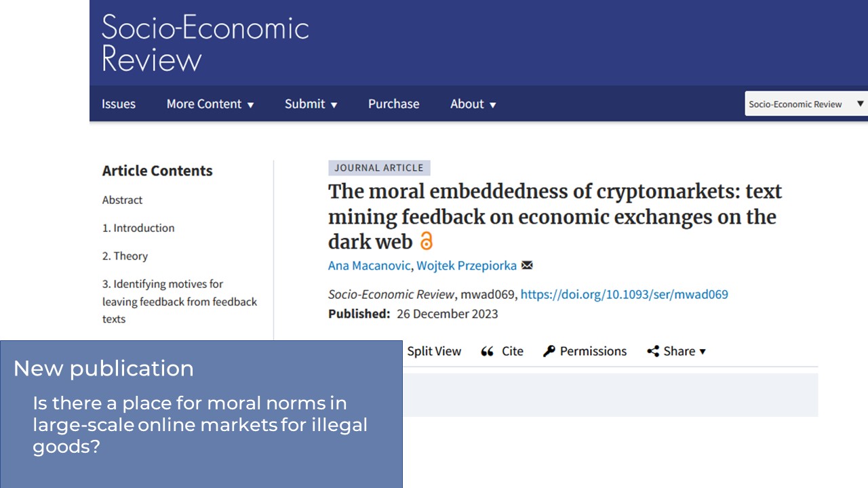The image size is (868, 488).
Task: Jump to 2. Theory section
Action: click(x=125, y=256)
